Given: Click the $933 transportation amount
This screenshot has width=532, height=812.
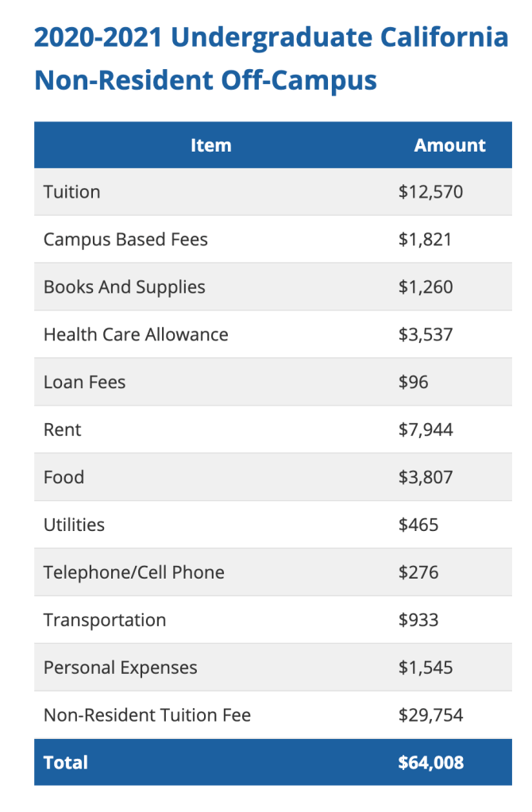Looking at the screenshot, I should coord(418,621).
